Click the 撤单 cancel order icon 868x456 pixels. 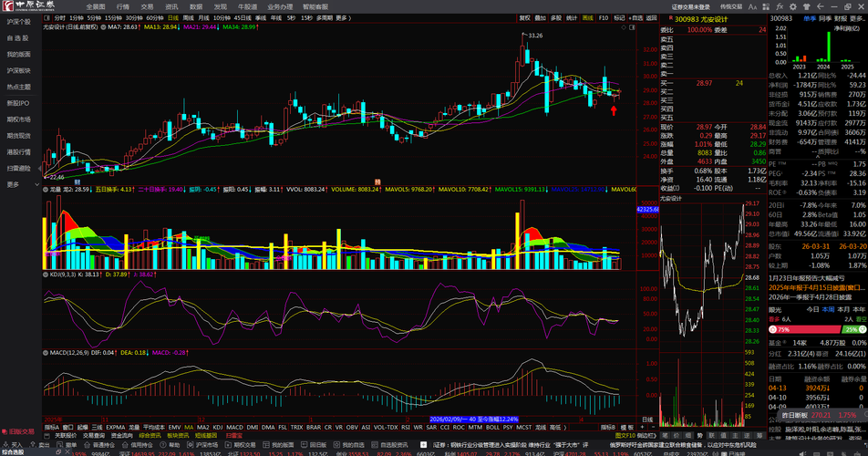(59, 444)
